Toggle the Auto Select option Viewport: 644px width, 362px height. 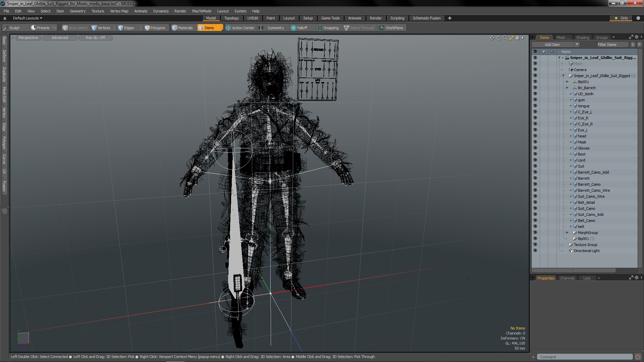point(75,28)
